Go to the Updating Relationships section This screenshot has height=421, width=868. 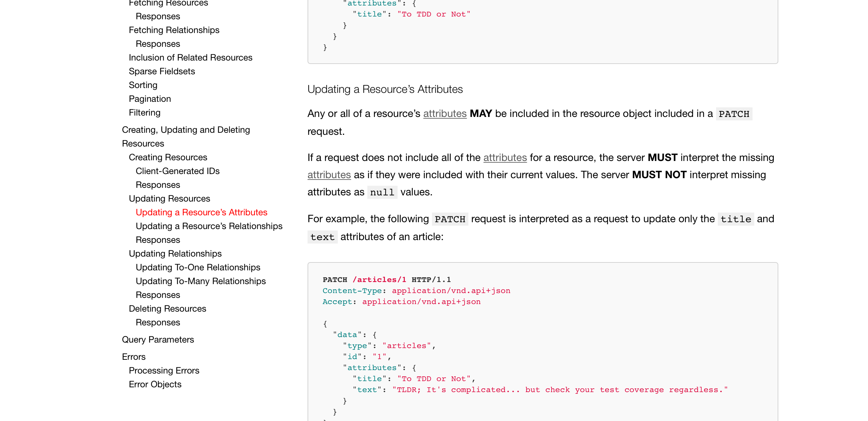click(x=175, y=253)
